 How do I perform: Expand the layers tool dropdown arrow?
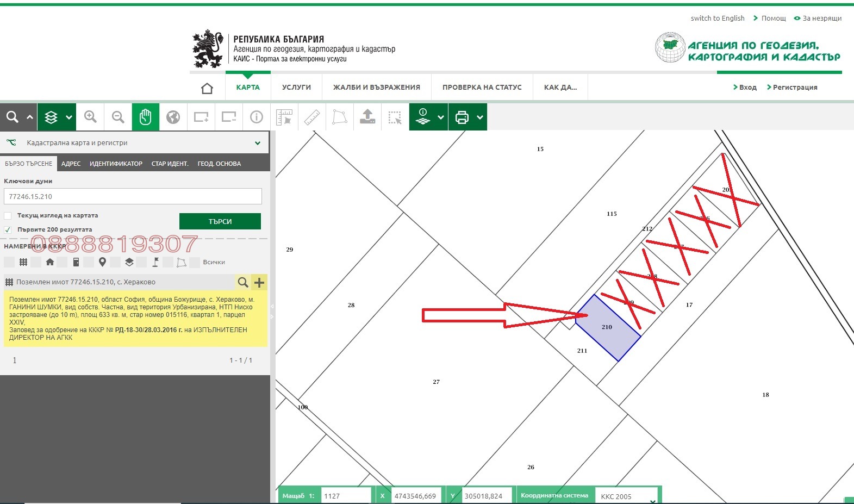[x=68, y=117]
